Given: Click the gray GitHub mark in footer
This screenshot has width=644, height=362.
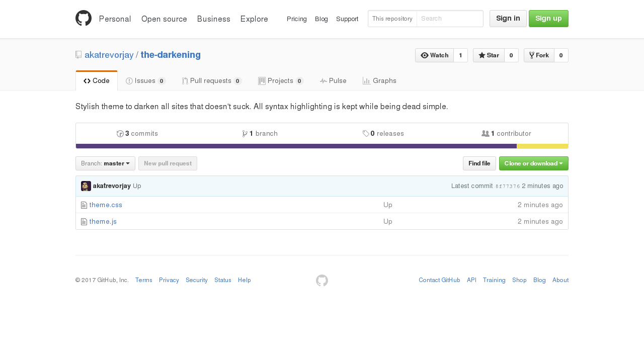Looking at the screenshot, I should [322, 281].
